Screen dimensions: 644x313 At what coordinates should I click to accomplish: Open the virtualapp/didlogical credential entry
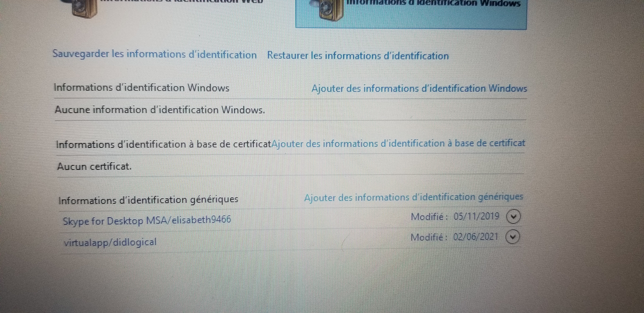(110, 243)
